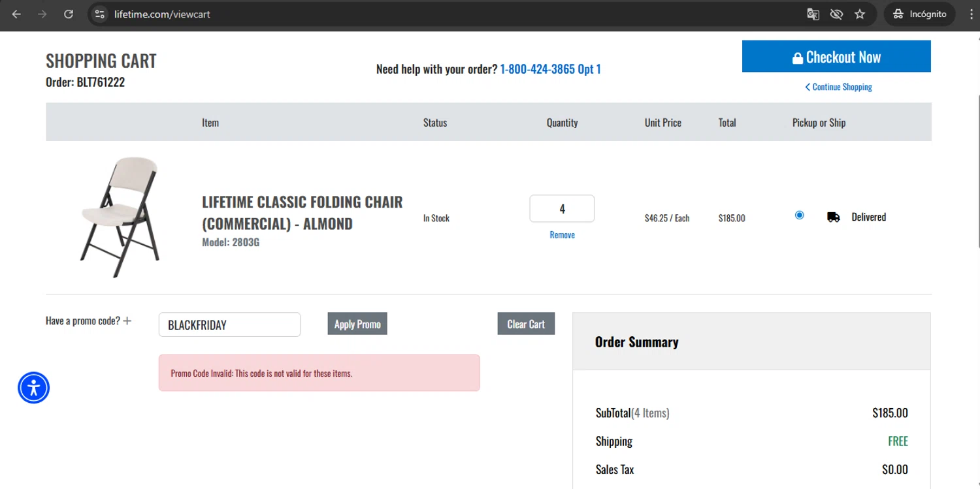Click the 'Status' column header

tap(435, 122)
